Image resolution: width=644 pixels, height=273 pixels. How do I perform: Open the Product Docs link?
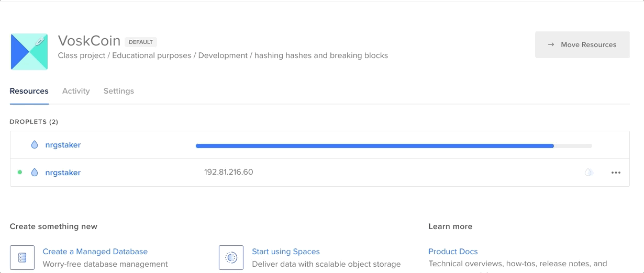click(453, 252)
